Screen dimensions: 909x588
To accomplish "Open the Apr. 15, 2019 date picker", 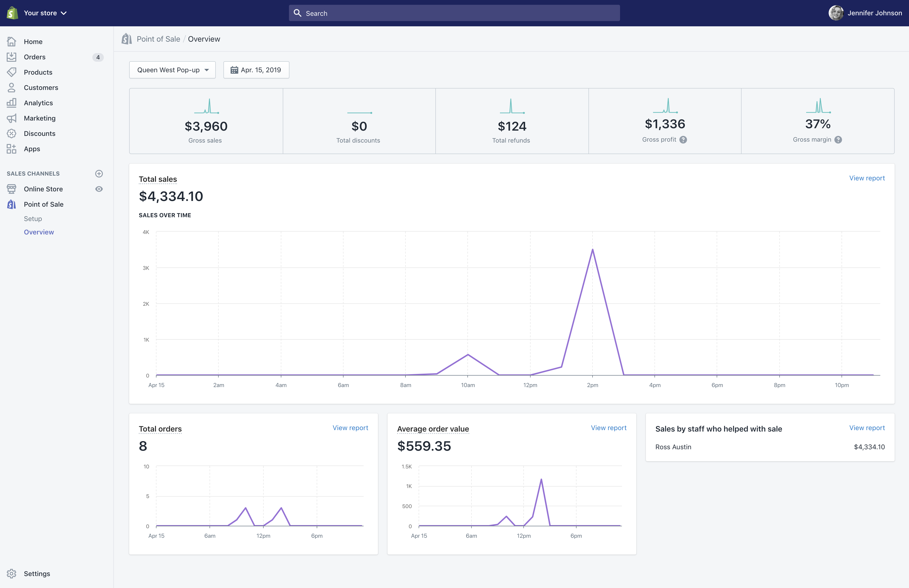I will [256, 70].
